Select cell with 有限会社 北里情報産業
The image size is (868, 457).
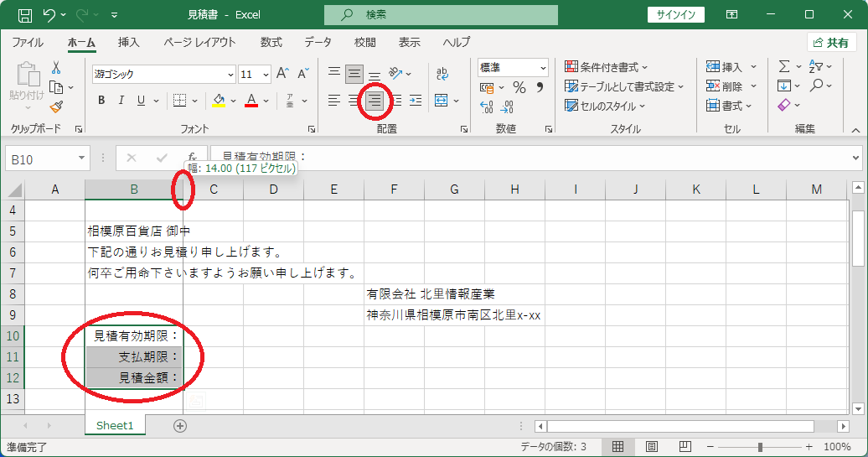tap(394, 294)
